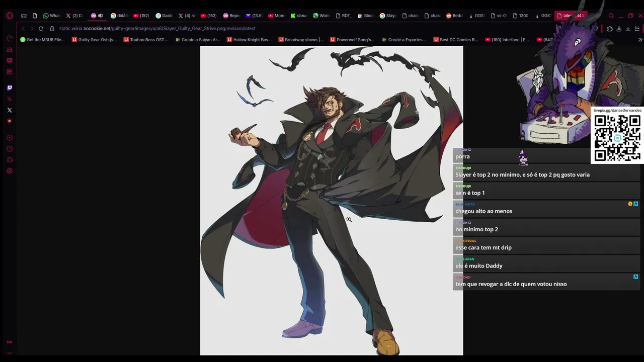Open the GX Mods sidebar icon
The image size is (644, 362).
click(10, 342)
